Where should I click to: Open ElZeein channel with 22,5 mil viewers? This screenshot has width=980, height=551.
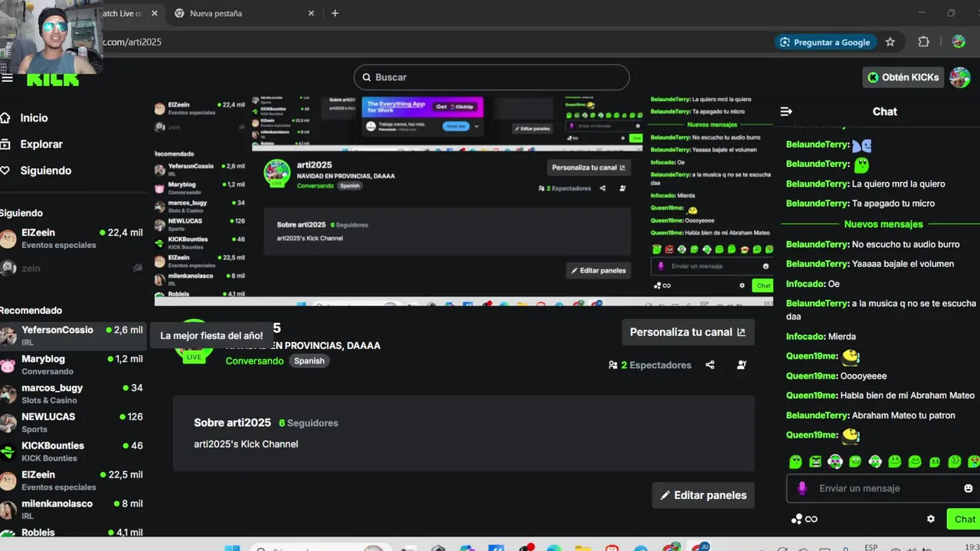pyautogui.click(x=73, y=481)
